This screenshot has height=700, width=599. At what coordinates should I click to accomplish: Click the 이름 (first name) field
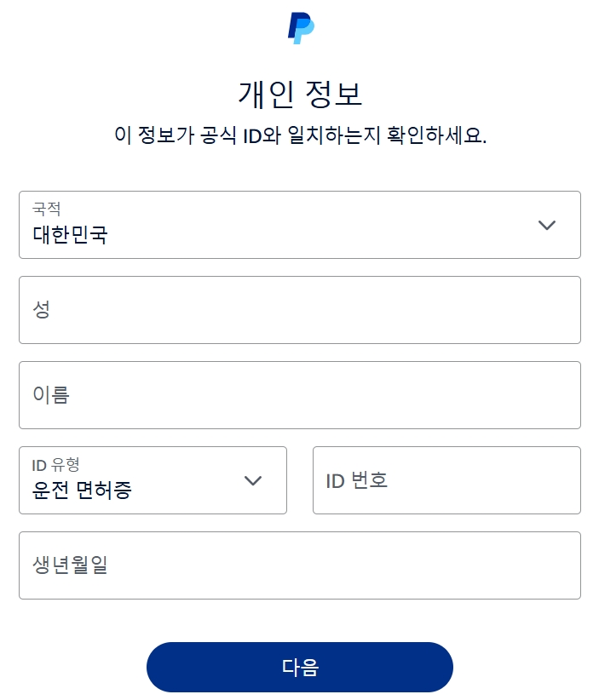[x=299, y=394]
